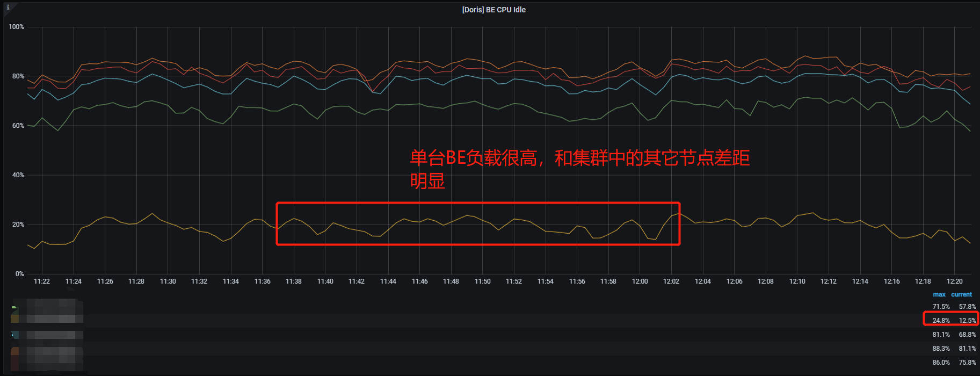
Task: Click the blue legend color swatch
Action: [14, 335]
